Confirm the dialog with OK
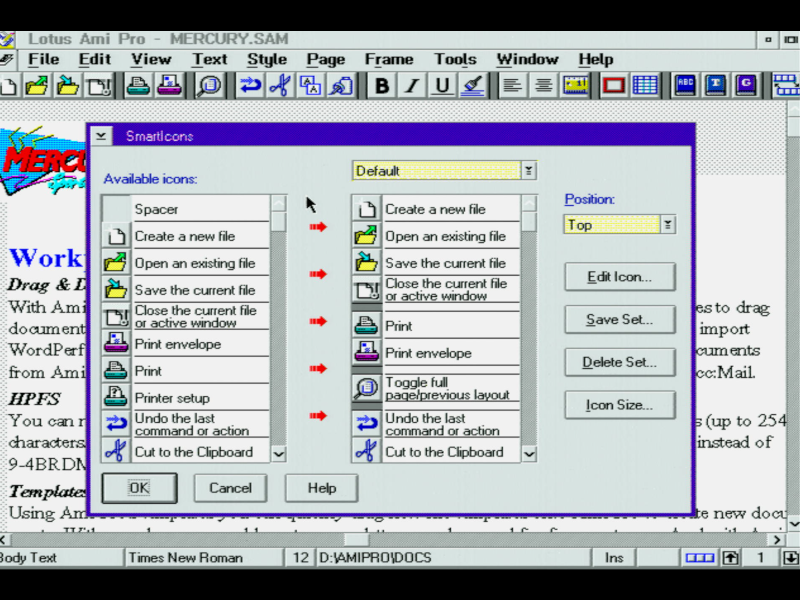800x600 pixels. click(139, 488)
